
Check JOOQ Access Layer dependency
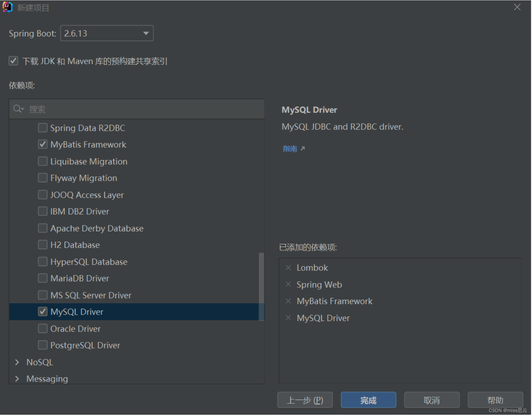click(x=43, y=195)
